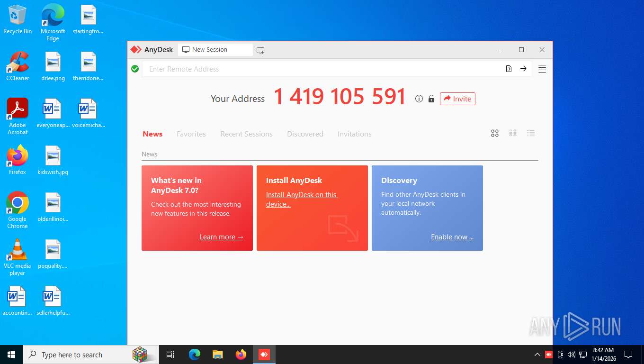Select voicemicha... Word document on desktop
The height and width of the screenshot is (364, 644).
pos(88,113)
